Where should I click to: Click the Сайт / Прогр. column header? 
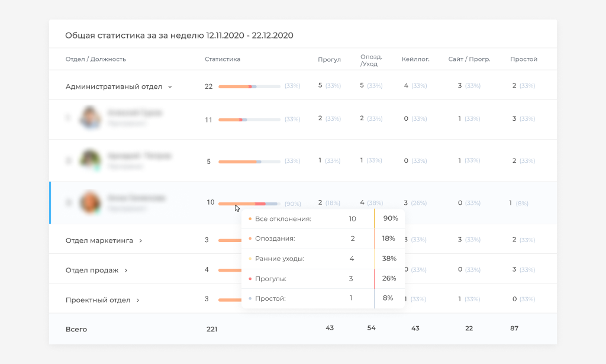[x=469, y=59]
